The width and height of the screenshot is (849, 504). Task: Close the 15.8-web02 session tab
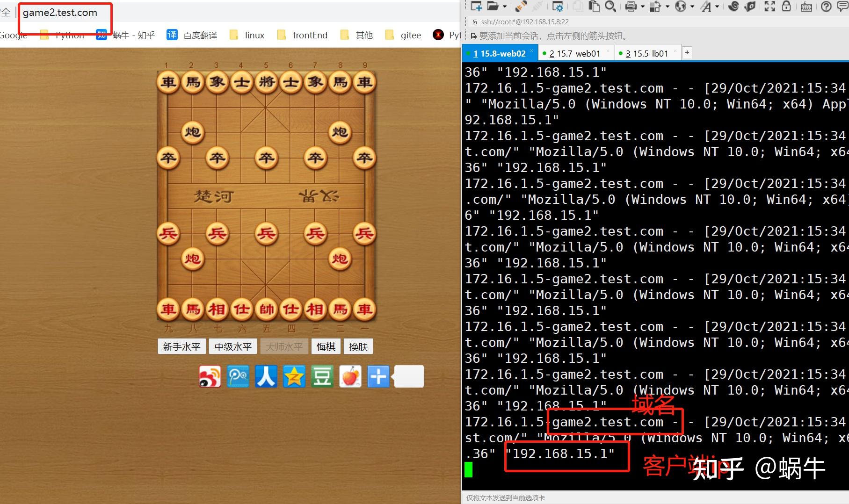[x=531, y=50]
